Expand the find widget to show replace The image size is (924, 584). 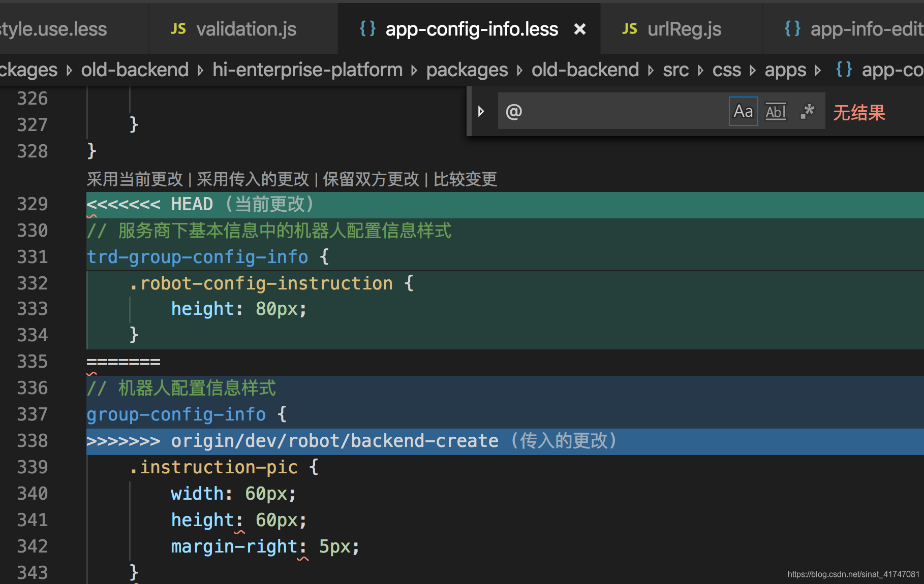pyautogui.click(x=481, y=111)
